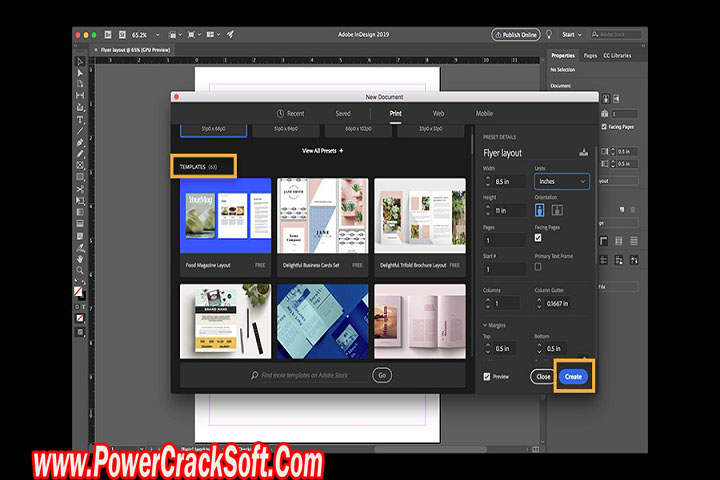Open the Units dropdown showing Inches

[561, 182]
